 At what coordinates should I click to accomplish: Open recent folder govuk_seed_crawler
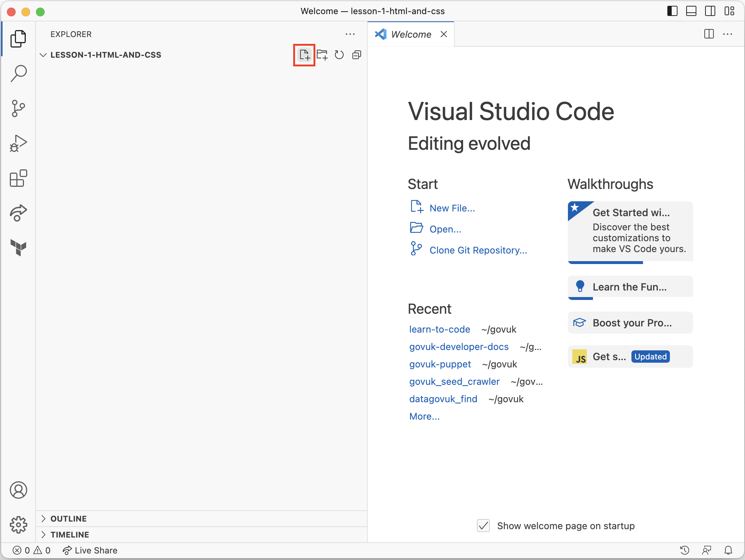pos(454,382)
